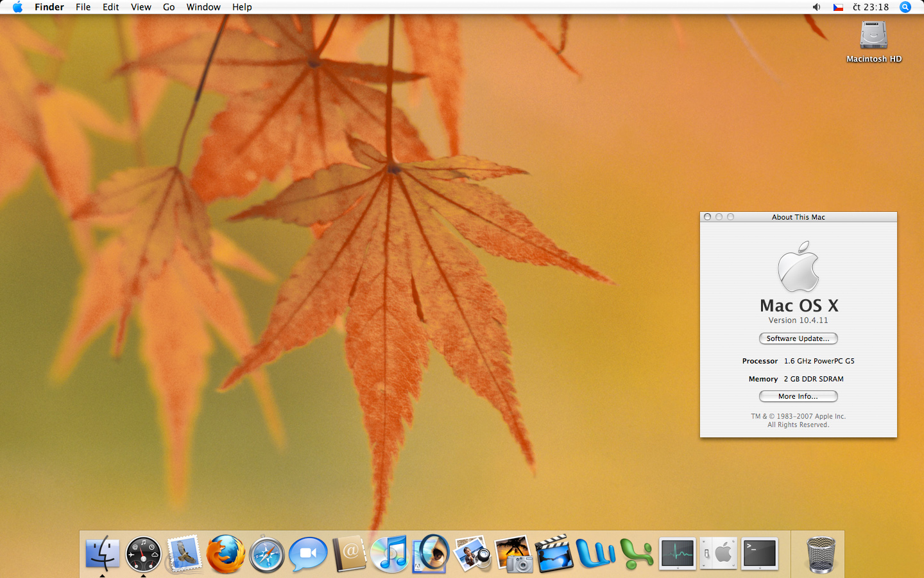Open iChat in the dock
The image size is (924, 578).
(x=308, y=554)
